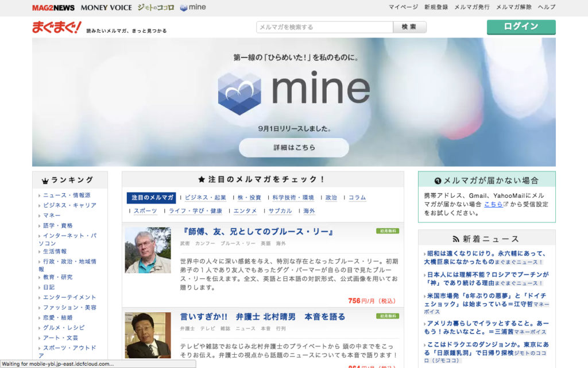Open 『師傅、友、兄としてのブルース・リー』 title link
The image size is (588, 368).
(x=258, y=232)
